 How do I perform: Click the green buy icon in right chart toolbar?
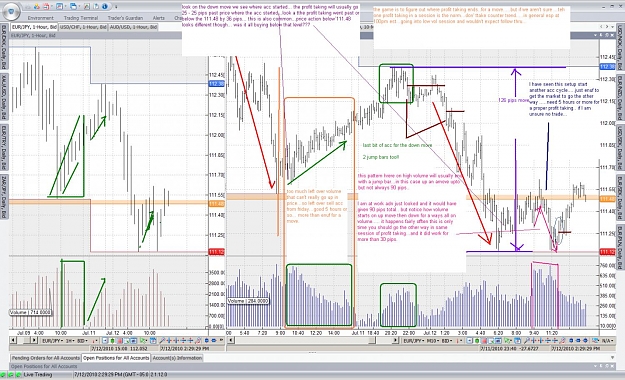[x=477, y=341]
